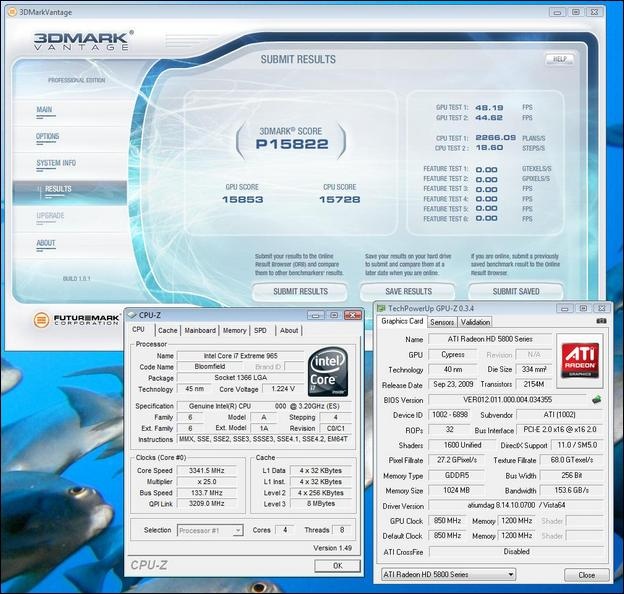Click the Instructions field in CPU-Z

coord(264,439)
